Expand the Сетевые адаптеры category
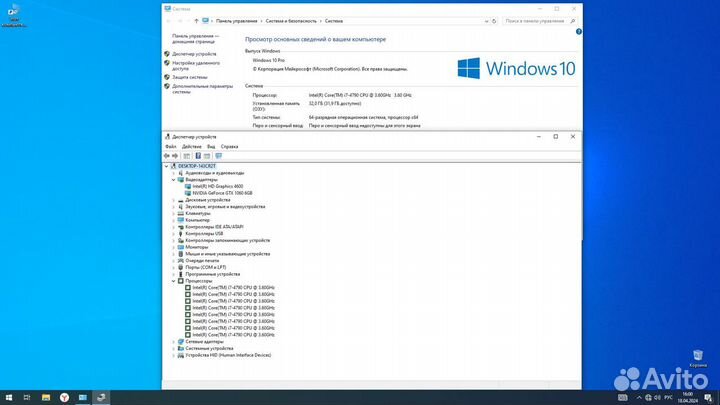Viewport: 720px width, 405px height. coord(173,341)
